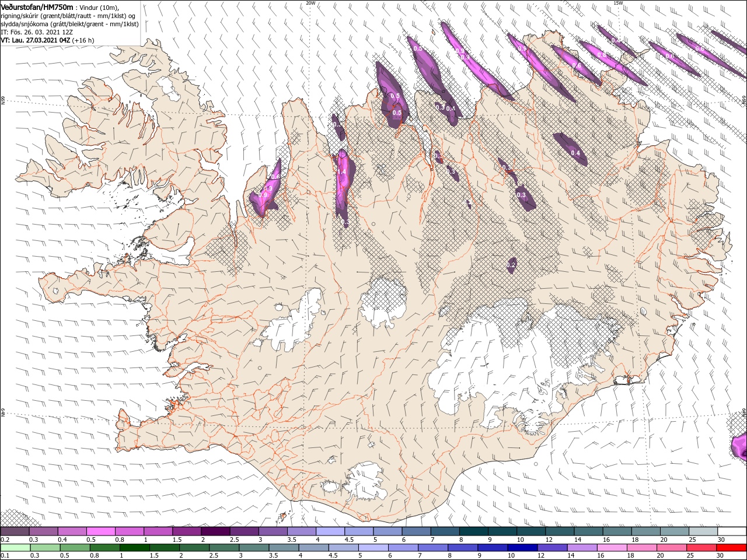
Task: Pick the medium green 0.5 swatch in lower legend row
Action: click(75, 548)
